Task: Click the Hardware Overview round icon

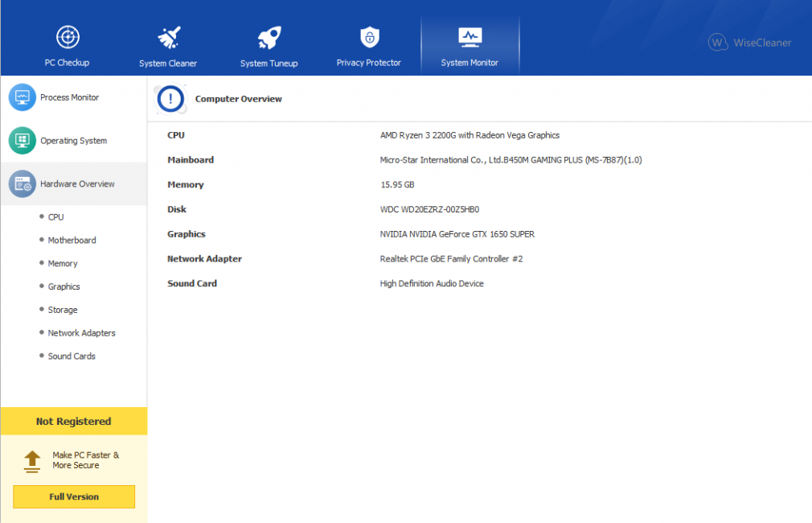Action: click(x=23, y=183)
